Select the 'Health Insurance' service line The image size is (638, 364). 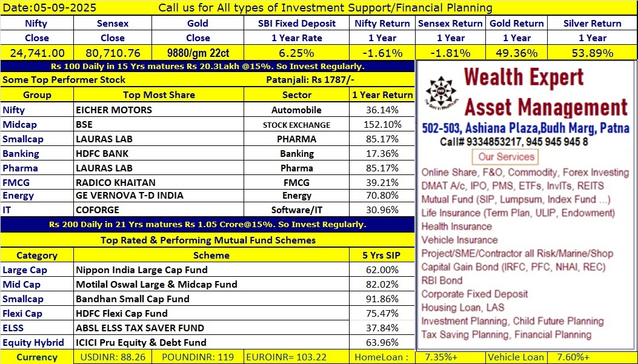456,227
